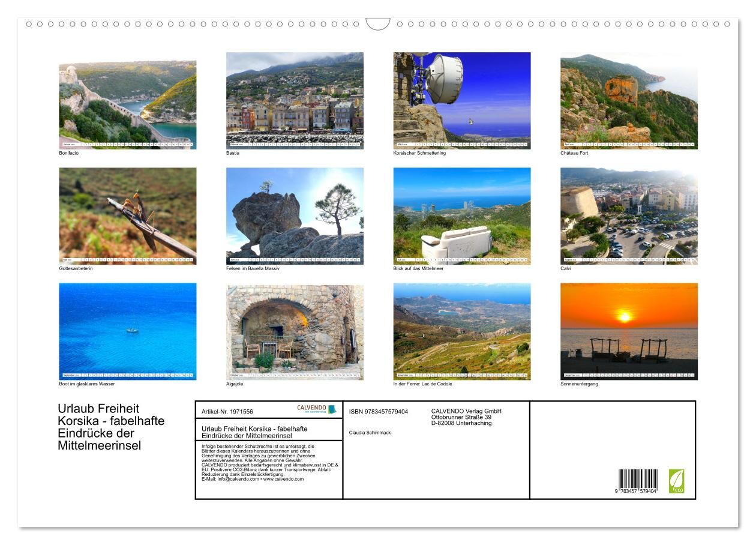Select the Bastia harbor photo

pyautogui.click(x=295, y=101)
